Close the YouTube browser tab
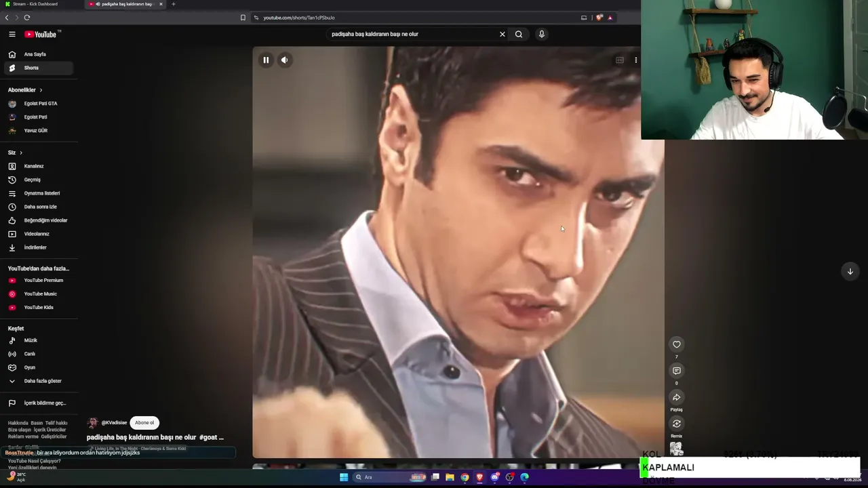The width and height of the screenshot is (868, 488). (161, 4)
